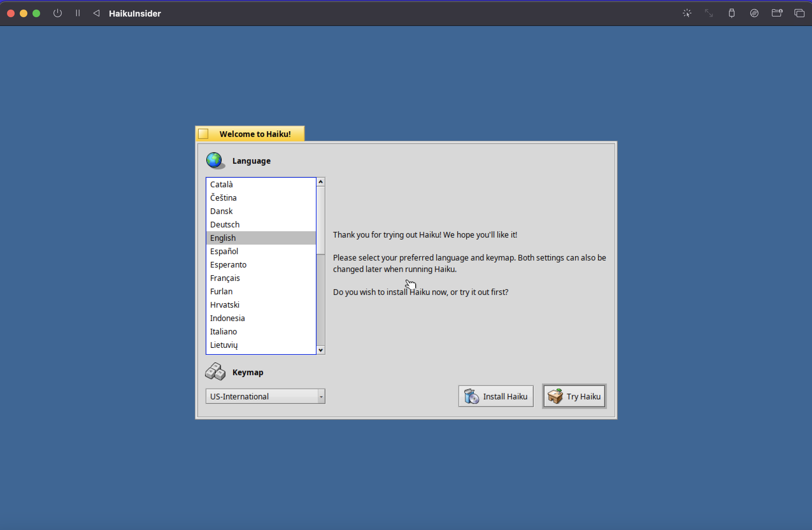Pause the virtual machine
Viewport: 812px width, 530px height.
[78, 13]
